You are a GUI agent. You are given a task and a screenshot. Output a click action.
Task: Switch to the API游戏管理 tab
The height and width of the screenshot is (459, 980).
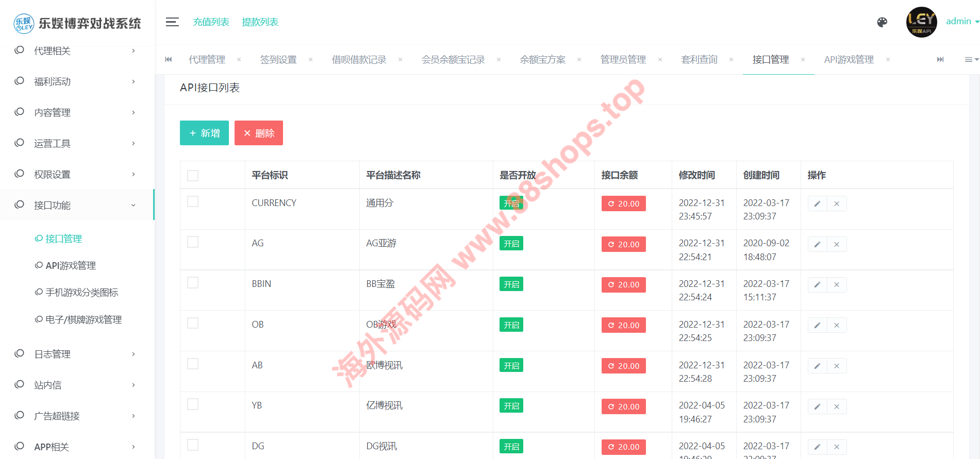(849, 60)
